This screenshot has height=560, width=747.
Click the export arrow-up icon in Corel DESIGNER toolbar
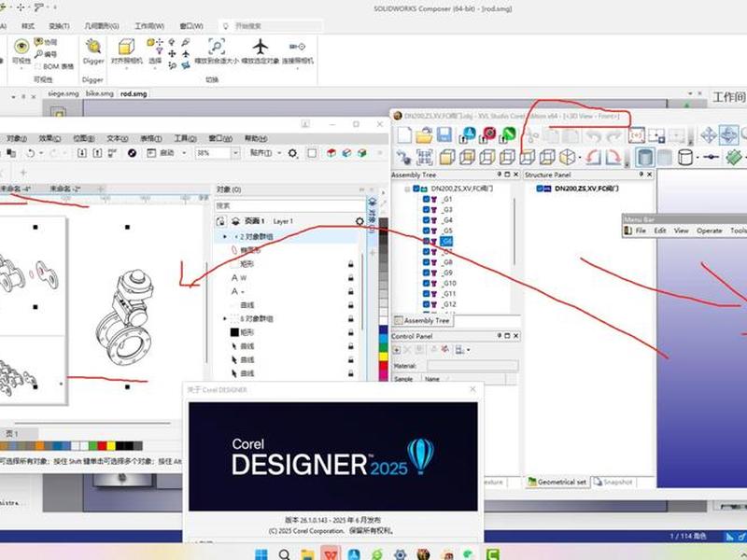coord(97,153)
